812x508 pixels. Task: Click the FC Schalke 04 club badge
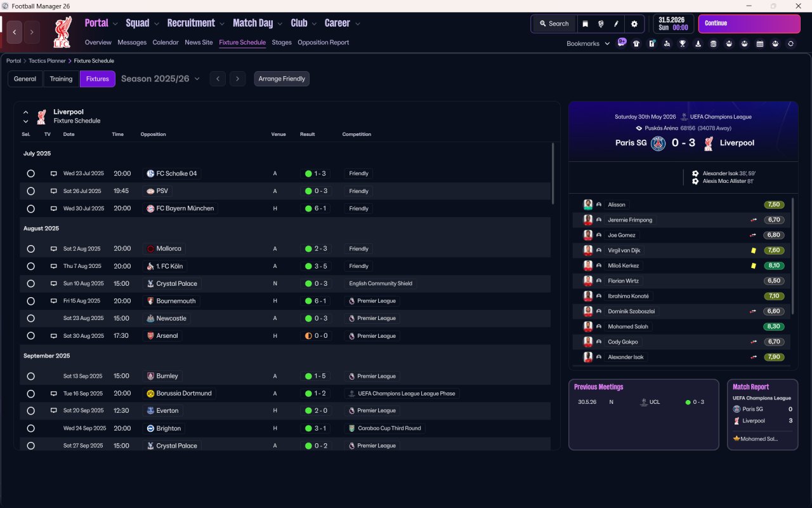click(150, 173)
